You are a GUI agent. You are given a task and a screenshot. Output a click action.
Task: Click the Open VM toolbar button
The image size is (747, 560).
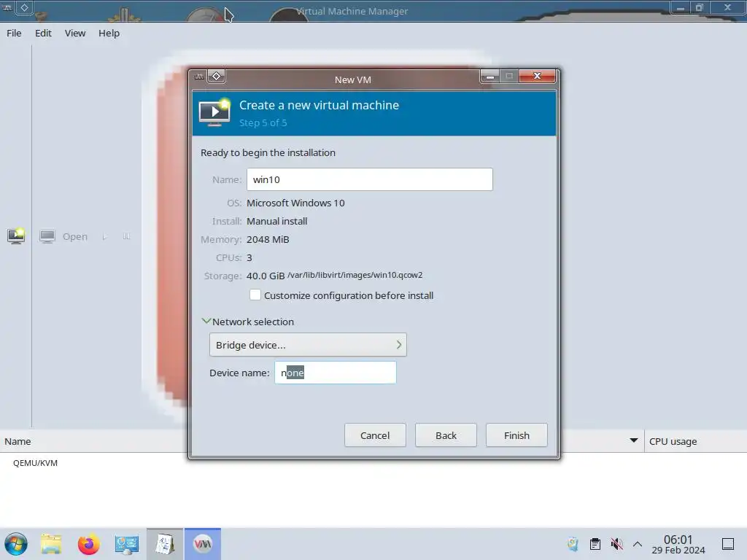tap(64, 236)
